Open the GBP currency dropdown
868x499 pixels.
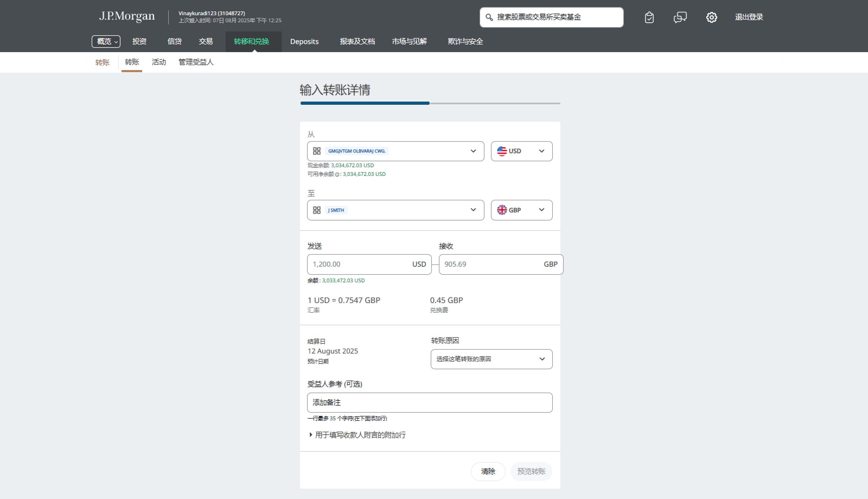[522, 210]
